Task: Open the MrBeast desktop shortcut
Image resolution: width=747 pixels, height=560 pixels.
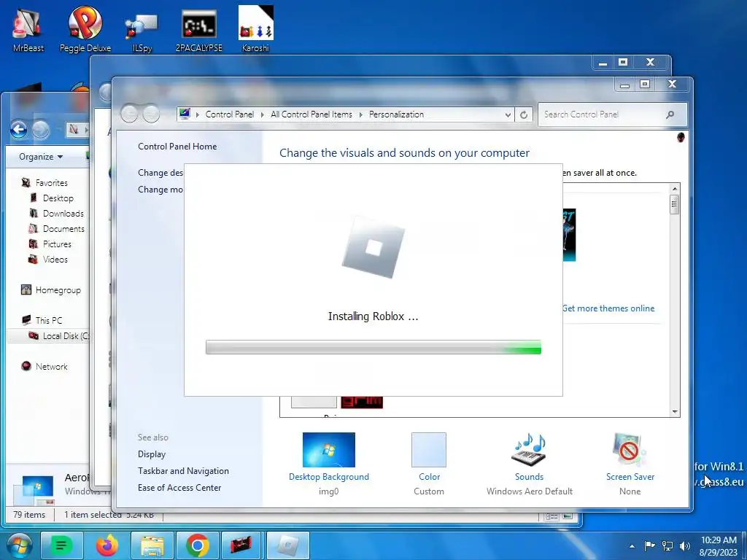Action: (x=28, y=28)
